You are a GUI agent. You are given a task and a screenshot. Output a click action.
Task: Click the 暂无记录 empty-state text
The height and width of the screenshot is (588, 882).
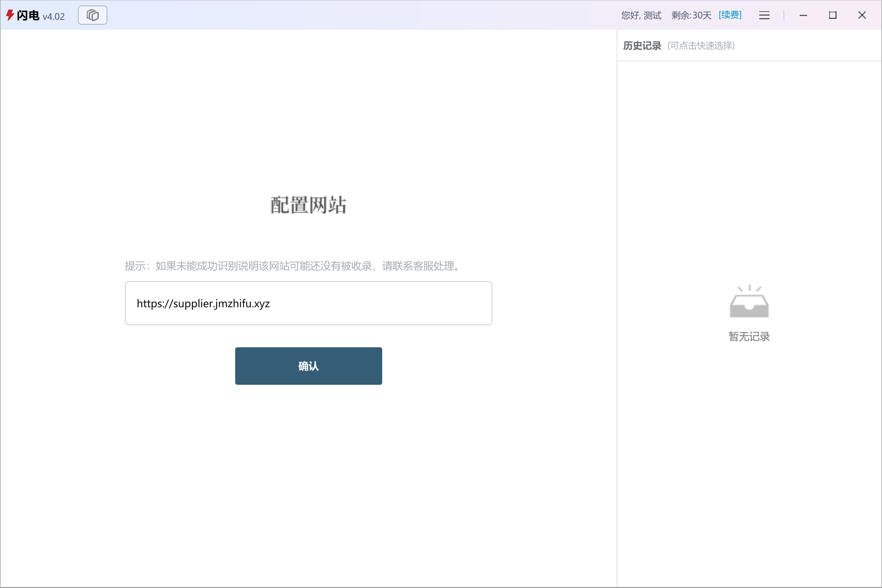pyautogui.click(x=749, y=336)
